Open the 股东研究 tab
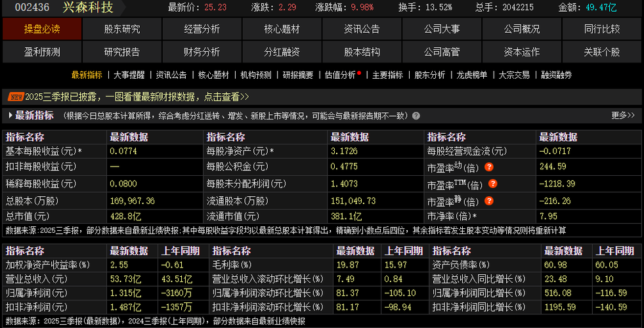 pyautogui.click(x=122, y=29)
